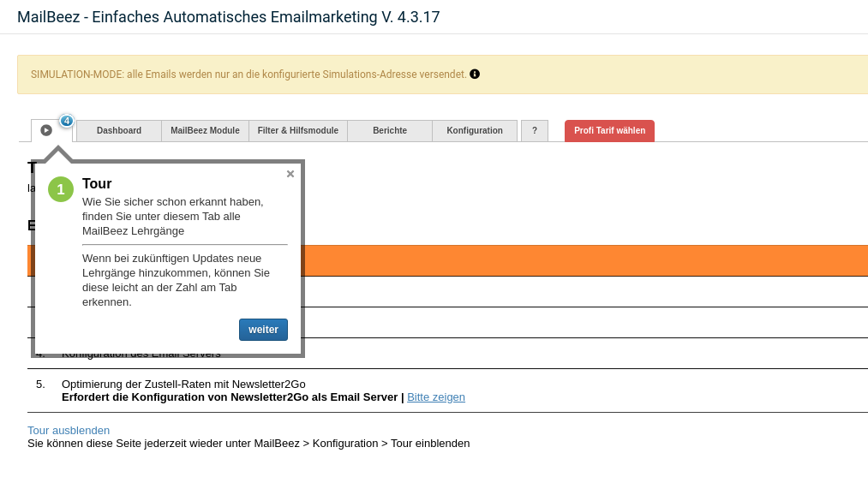868x483 pixels.
Task: Open the play-icon tour tab
Action: (x=46, y=130)
